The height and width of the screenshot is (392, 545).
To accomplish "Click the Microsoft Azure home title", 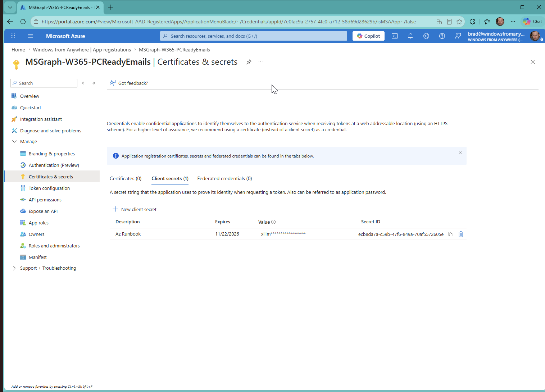I will coord(65,36).
